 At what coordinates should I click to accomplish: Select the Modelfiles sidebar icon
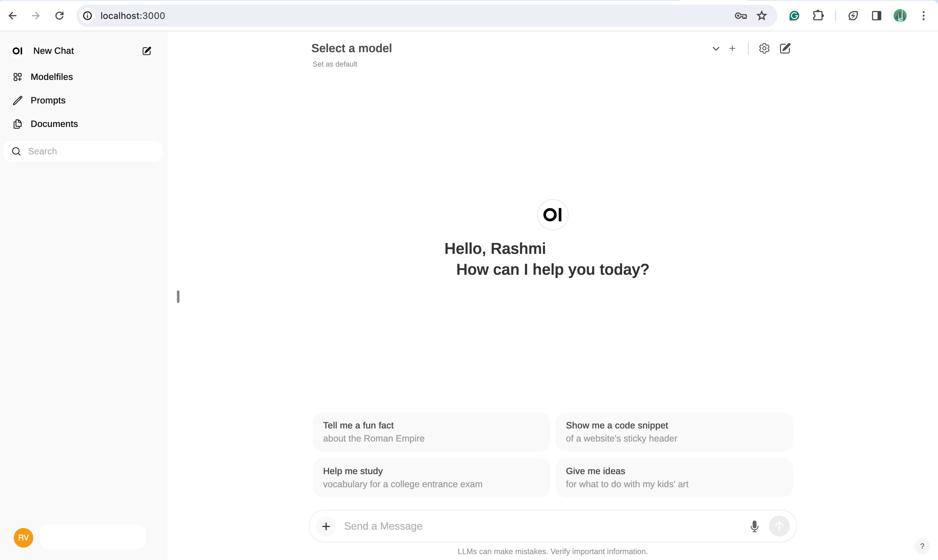point(17,77)
